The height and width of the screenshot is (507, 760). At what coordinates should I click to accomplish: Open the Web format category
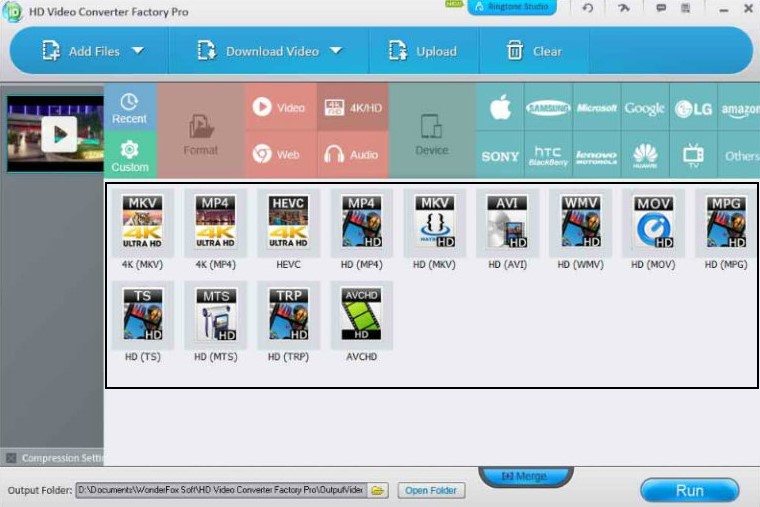pos(281,155)
